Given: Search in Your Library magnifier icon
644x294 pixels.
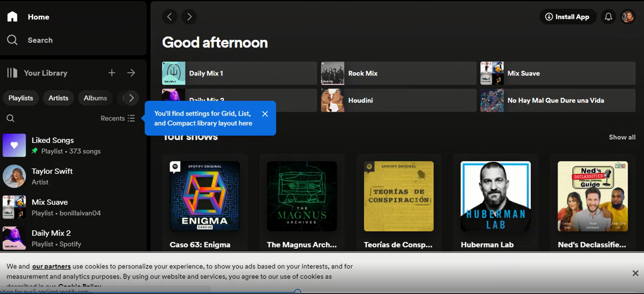Looking at the screenshot, I should point(11,118).
